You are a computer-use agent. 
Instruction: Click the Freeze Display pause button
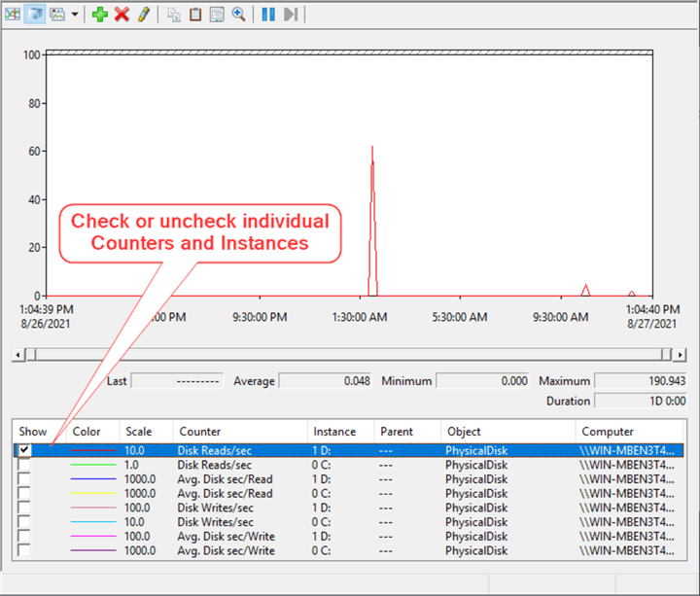click(x=268, y=15)
